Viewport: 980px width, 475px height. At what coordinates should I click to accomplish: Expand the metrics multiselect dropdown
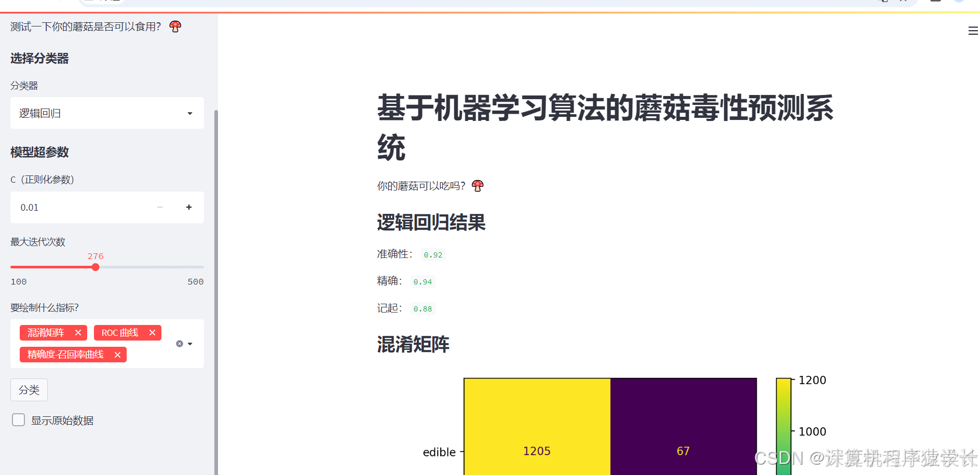tap(189, 343)
